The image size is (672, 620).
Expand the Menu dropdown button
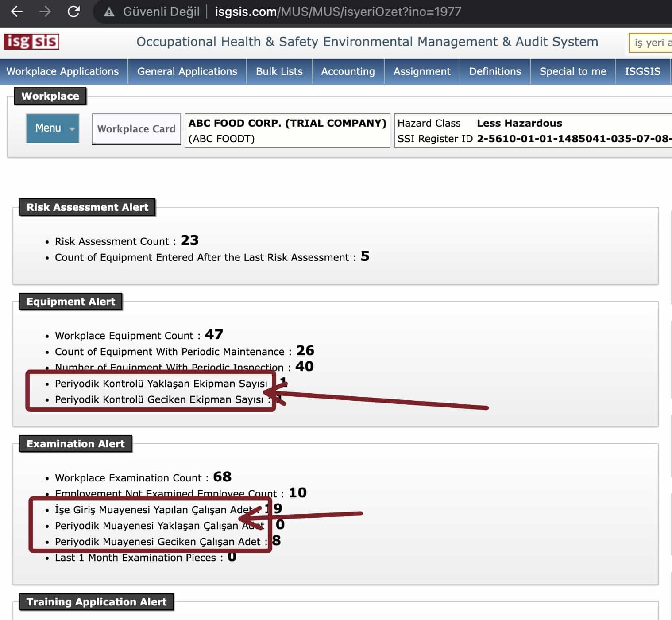[53, 128]
